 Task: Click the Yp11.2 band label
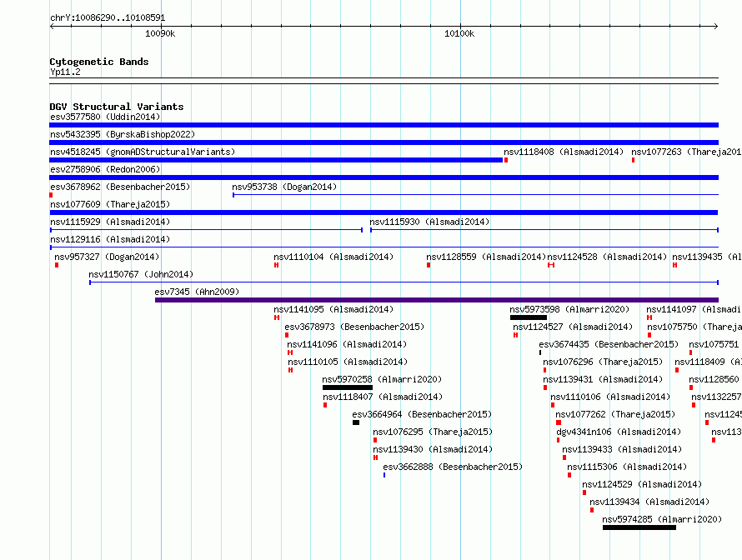point(65,72)
